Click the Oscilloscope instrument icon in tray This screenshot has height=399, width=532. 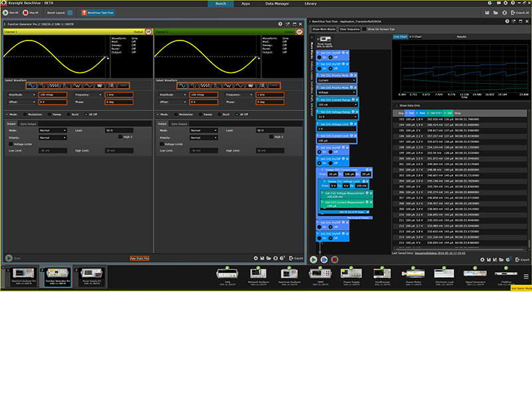click(382, 273)
